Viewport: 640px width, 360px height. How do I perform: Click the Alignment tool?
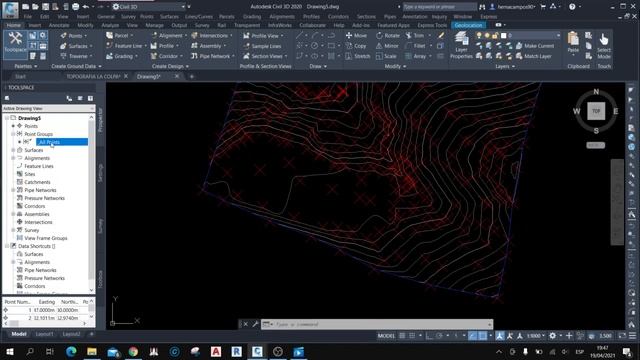(x=168, y=36)
